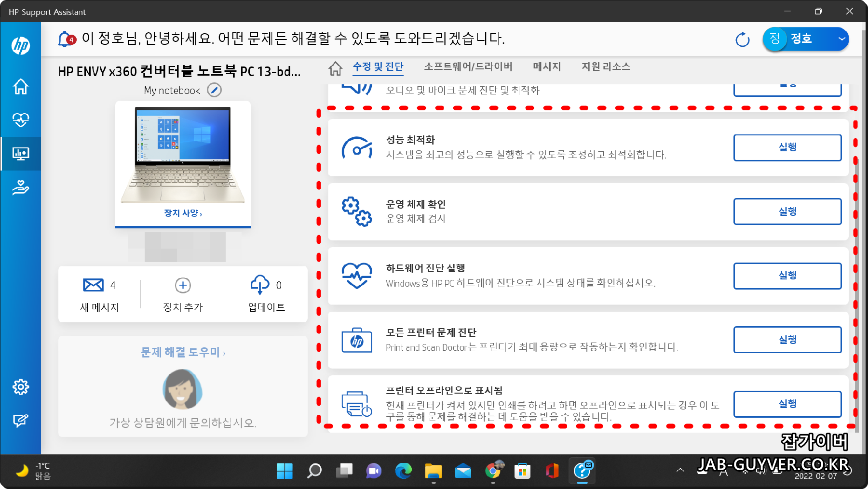868x489 pixels.
Task: Click 새 메시지 label
Action: 99,307
